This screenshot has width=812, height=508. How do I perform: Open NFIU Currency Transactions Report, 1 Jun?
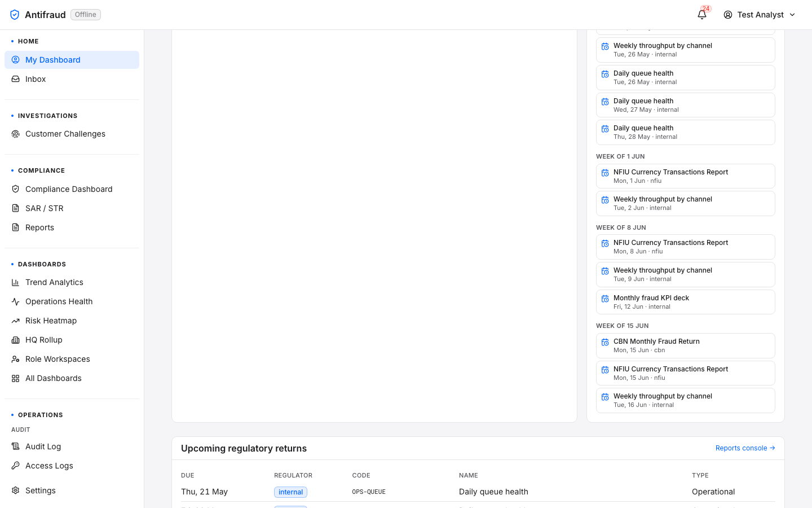(685, 176)
